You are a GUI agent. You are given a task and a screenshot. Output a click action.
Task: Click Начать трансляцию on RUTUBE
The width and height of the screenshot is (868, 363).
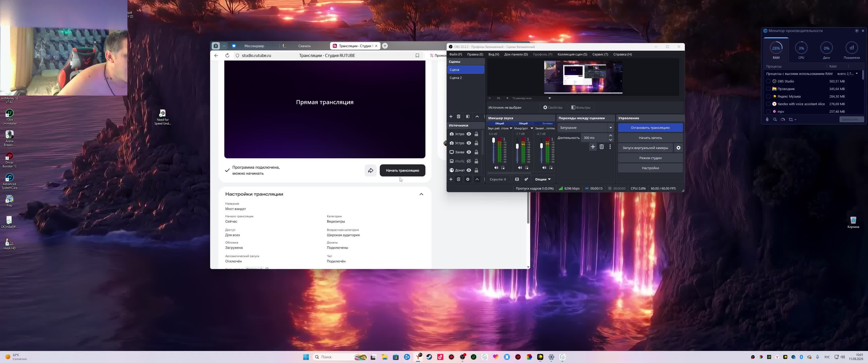402,170
